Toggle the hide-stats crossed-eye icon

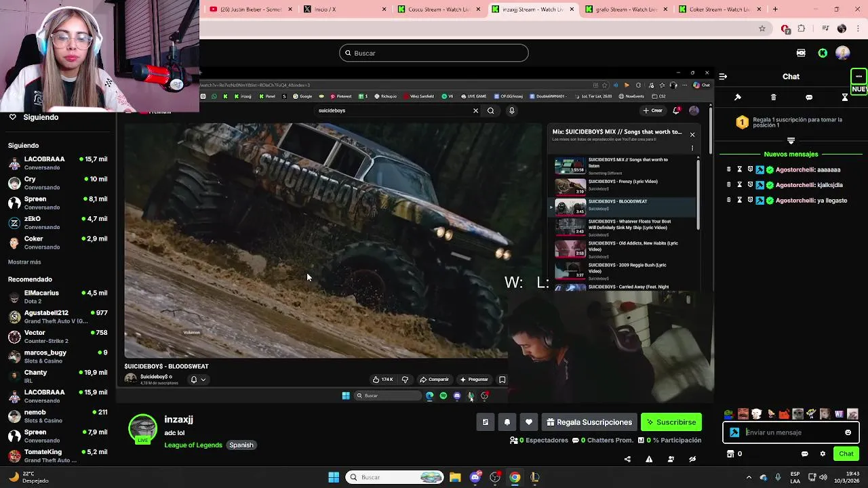pos(692,460)
